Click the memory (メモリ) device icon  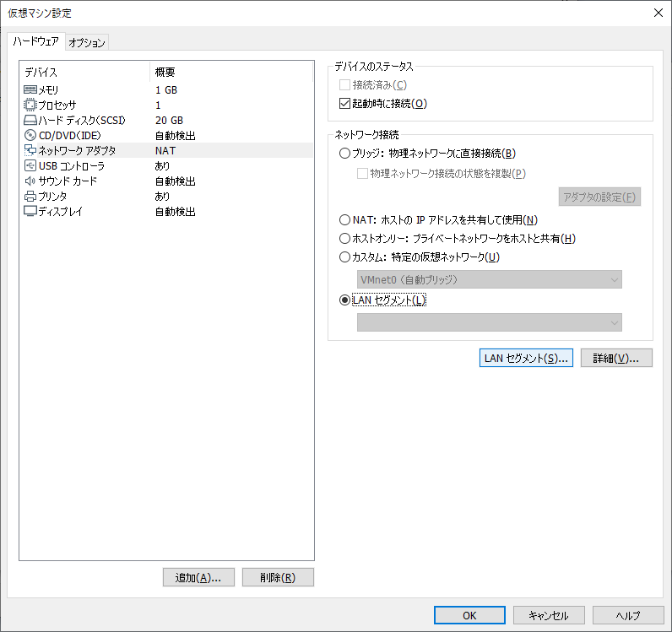(x=30, y=89)
